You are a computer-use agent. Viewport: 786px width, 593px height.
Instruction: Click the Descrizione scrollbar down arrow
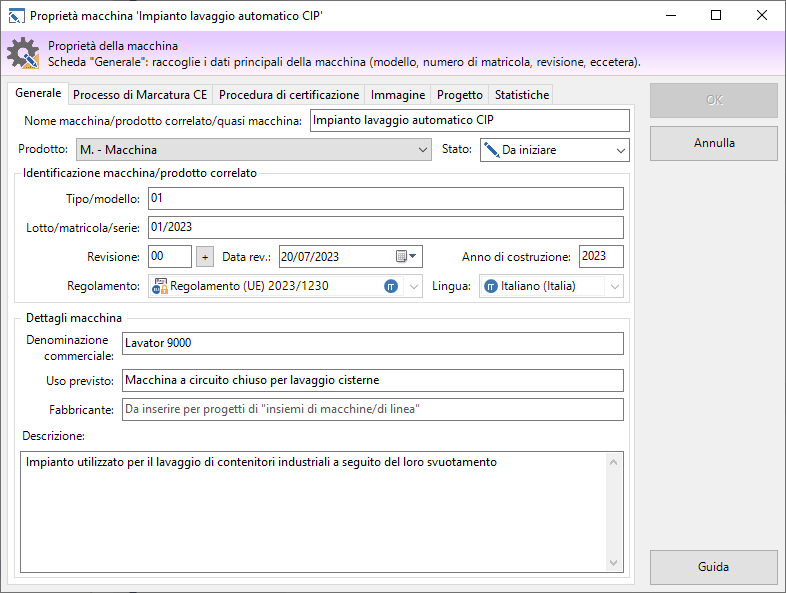(614, 565)
